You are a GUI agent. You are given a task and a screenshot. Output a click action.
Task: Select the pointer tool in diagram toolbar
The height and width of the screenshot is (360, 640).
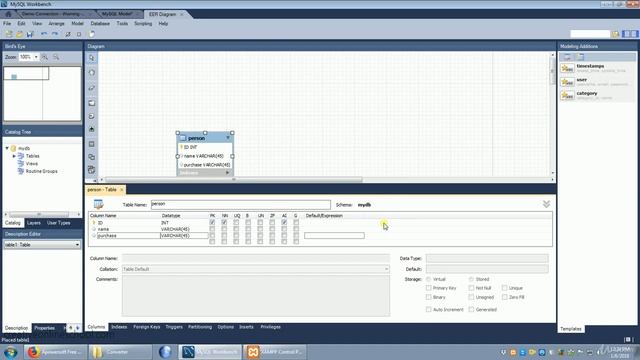coord(91,58)
